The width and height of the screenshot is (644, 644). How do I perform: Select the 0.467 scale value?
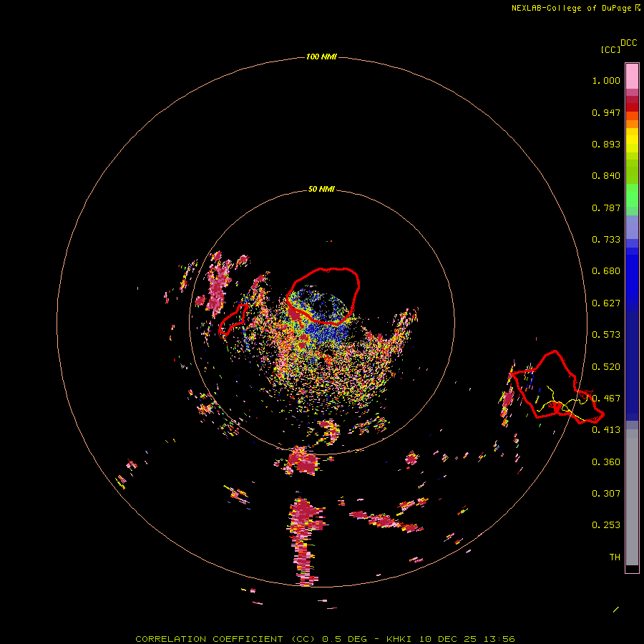tap(606, 399)
